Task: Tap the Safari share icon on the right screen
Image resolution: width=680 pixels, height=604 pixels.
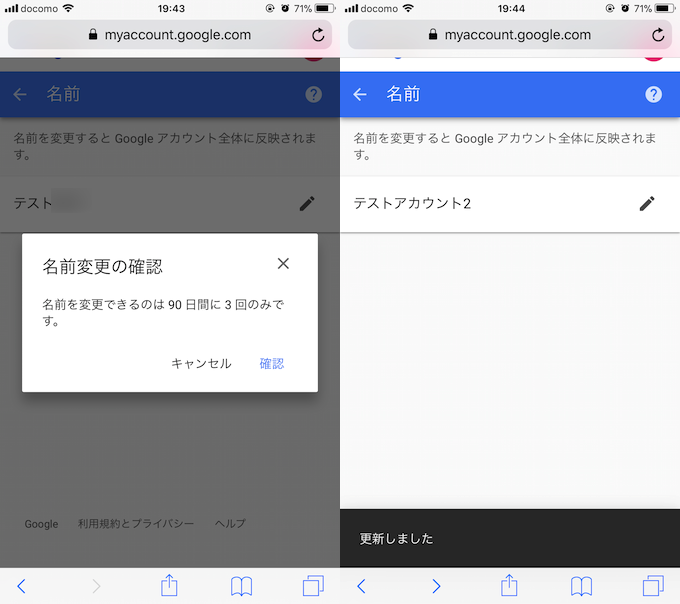Action: point(509,585)
